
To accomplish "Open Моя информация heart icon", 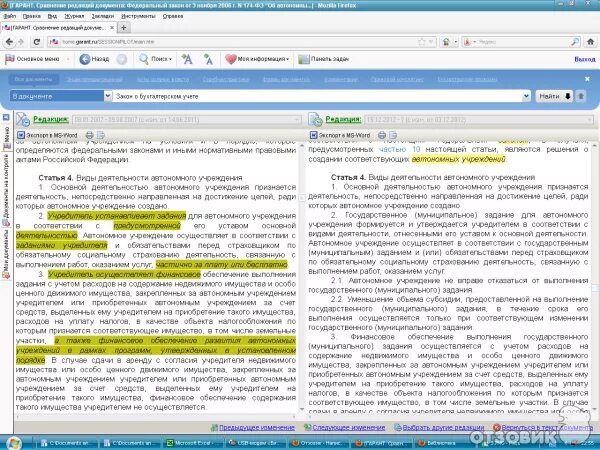I will pyautogui.click(x=231, y=59).
